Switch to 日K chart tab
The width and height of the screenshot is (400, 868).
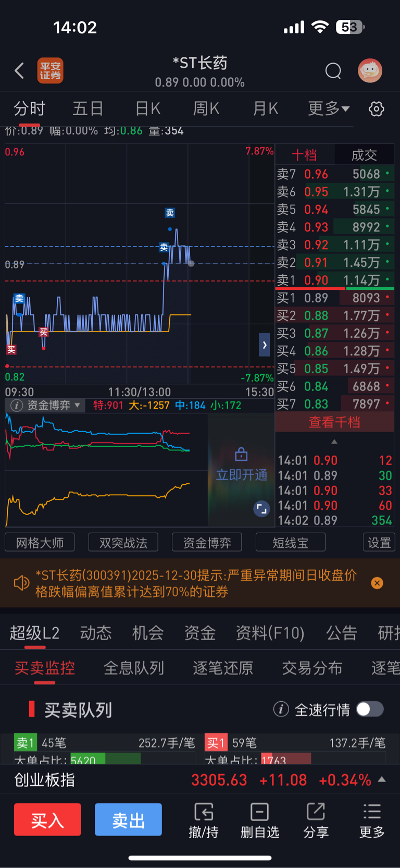tap(148, 108)
